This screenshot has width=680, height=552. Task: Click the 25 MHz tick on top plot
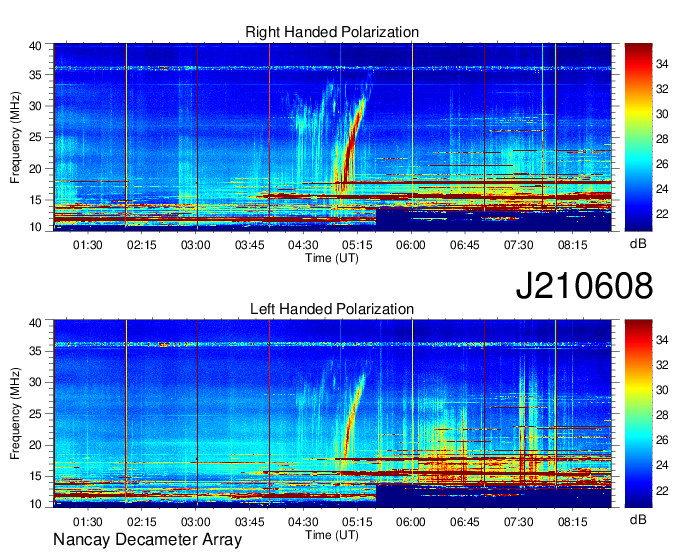click(35, 137)
